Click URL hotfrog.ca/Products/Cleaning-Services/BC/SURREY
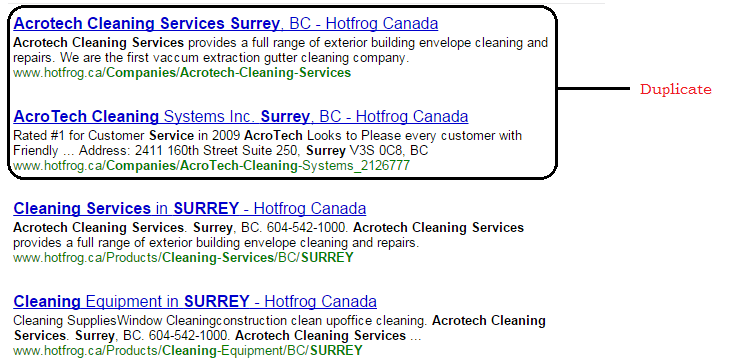Screen dimensions: 731x362 click(x=183, y=258)
